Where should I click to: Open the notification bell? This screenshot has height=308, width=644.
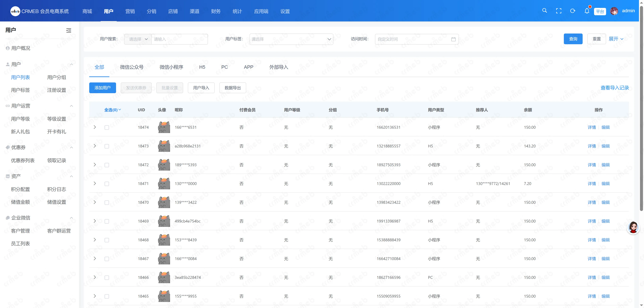pos(587,11)
